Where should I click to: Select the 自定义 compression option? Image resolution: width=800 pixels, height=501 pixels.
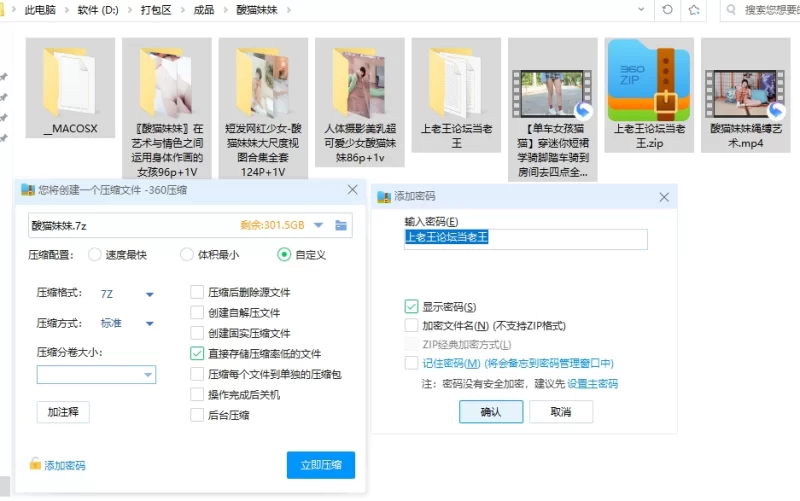[284, 255]
